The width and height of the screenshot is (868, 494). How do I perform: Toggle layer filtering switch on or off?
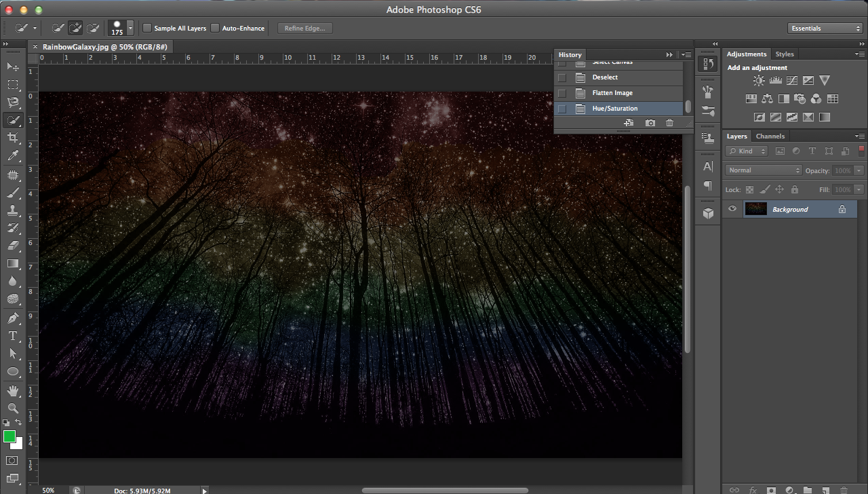[862, 151]
